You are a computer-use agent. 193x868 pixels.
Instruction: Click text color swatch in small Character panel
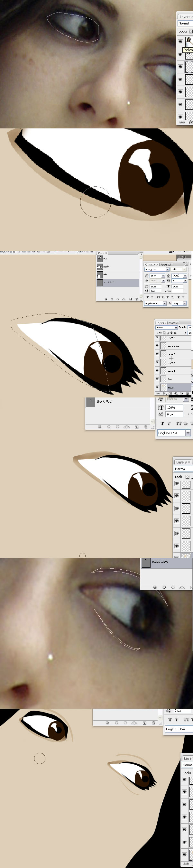(x=178, y=291)
